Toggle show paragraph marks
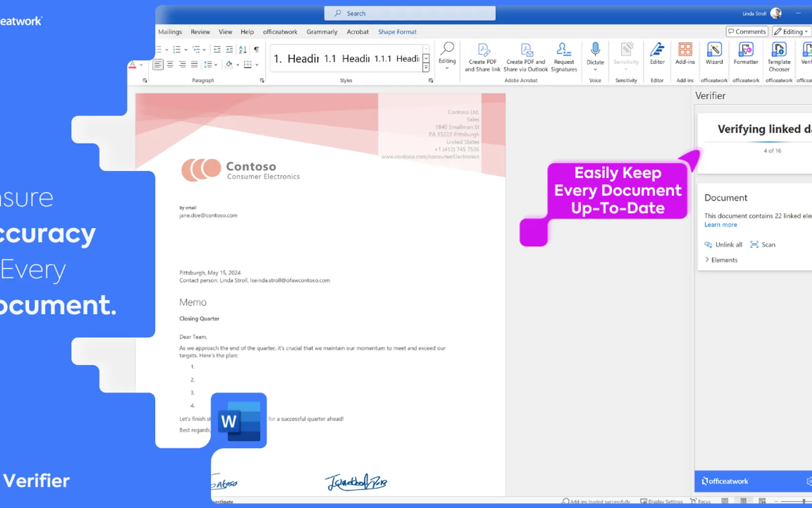 click(256, 49)
